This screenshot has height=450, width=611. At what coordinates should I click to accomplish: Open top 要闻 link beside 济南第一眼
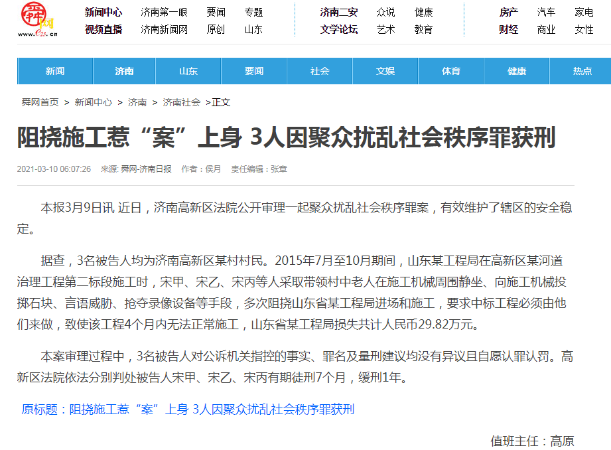216,12
